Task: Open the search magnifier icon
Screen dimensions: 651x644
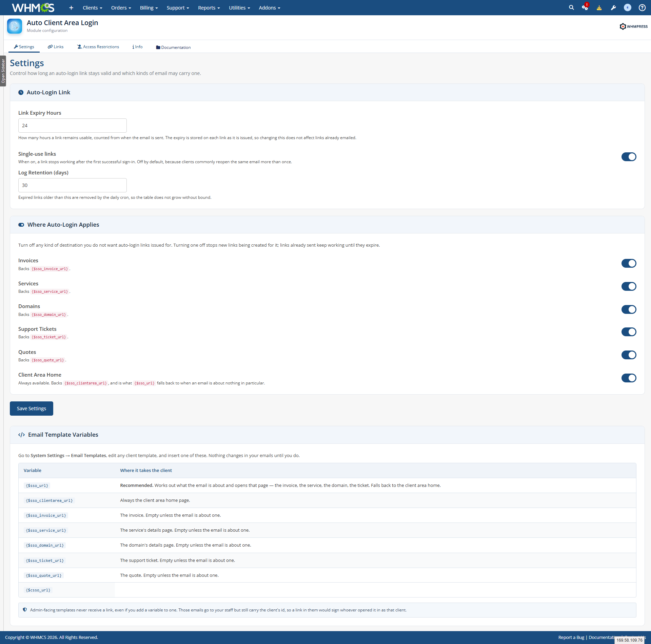Action: [x=571, y=7]
